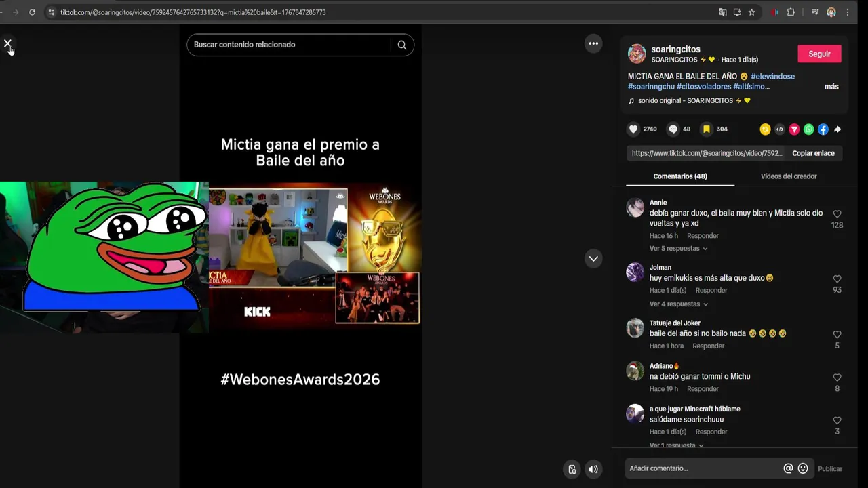Viewport: 868px width, 488px height.
Task: Get embed code icon
Action: coord(780,129)
